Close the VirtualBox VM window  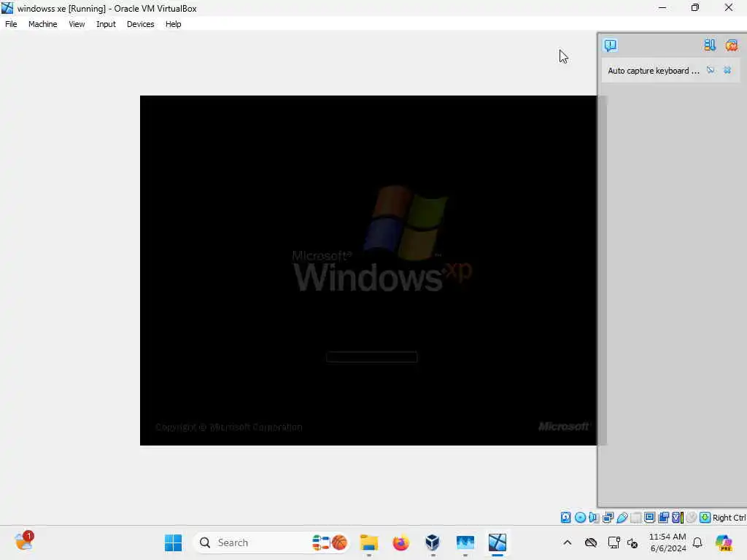point(729,7)
